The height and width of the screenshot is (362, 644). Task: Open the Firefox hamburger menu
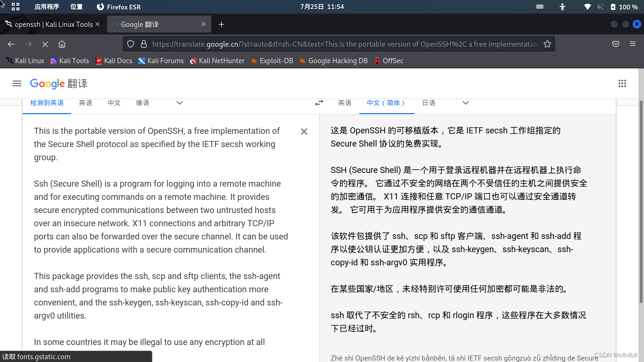pos(633,44)
